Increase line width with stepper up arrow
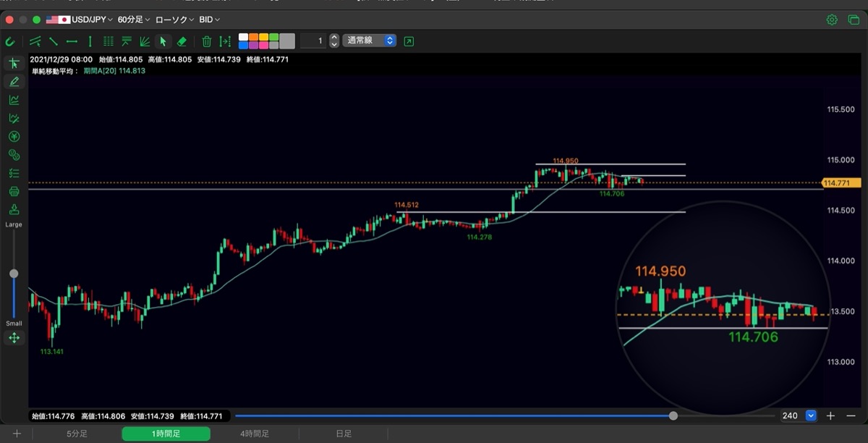The height and width of the screenshot is (443, 868). (333, 38)
